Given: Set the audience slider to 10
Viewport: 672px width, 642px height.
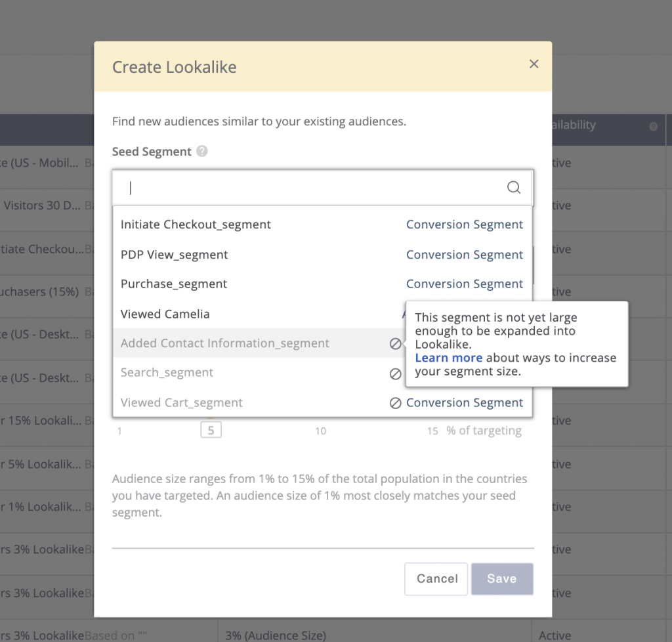Looking at the screenshot, I should (x=320, y=431).
